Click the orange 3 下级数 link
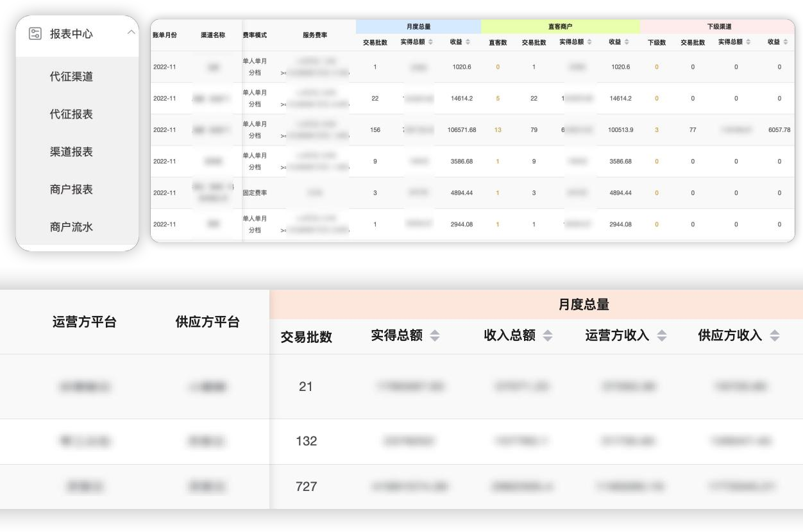This screenshot has height=532, width=803. [x=656, y=130]
